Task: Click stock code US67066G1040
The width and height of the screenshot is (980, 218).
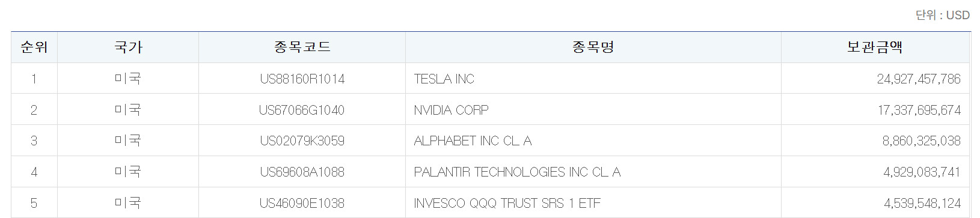Action: click(x=302, y=110)
